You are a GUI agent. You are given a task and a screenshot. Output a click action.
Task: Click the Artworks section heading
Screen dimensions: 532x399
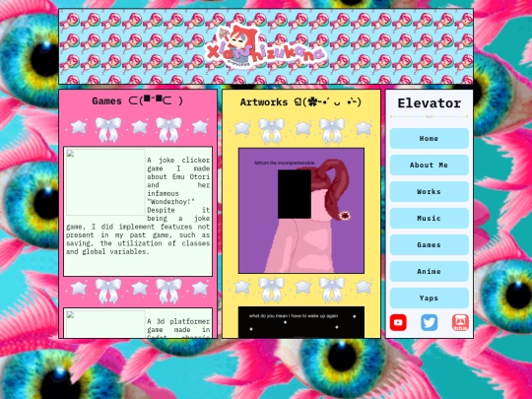click(x=300, y=102)
